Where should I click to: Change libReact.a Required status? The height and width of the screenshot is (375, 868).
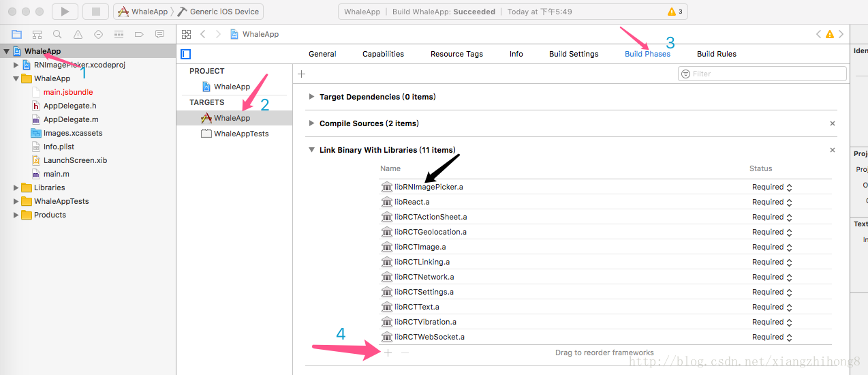point(772,202)
